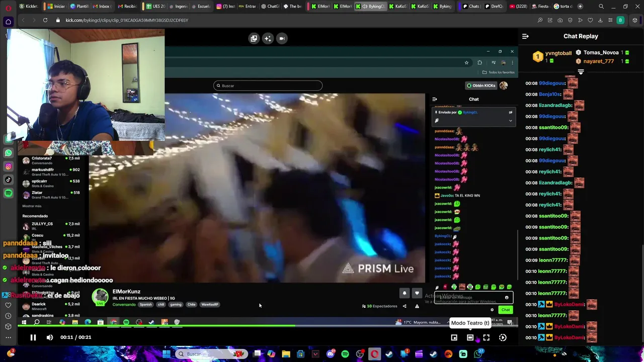Switch to the YouTube (3228) tab

518,7
